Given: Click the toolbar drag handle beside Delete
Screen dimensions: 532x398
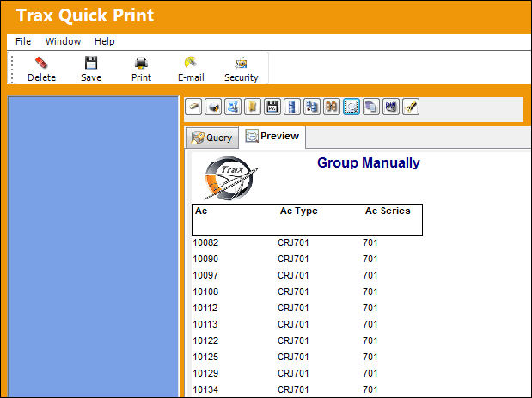Looking at the screenshot, I should tap(12, 69).
